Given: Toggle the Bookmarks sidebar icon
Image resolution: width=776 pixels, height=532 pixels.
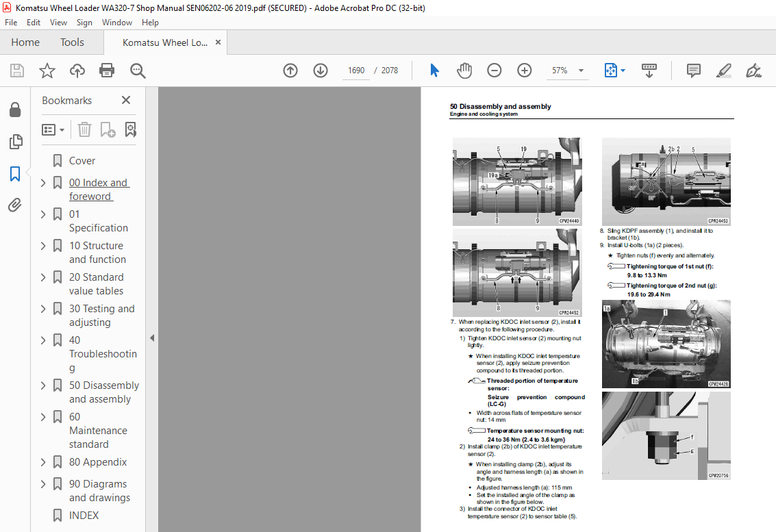Looking at the screenshot, I should click(15, 174).
